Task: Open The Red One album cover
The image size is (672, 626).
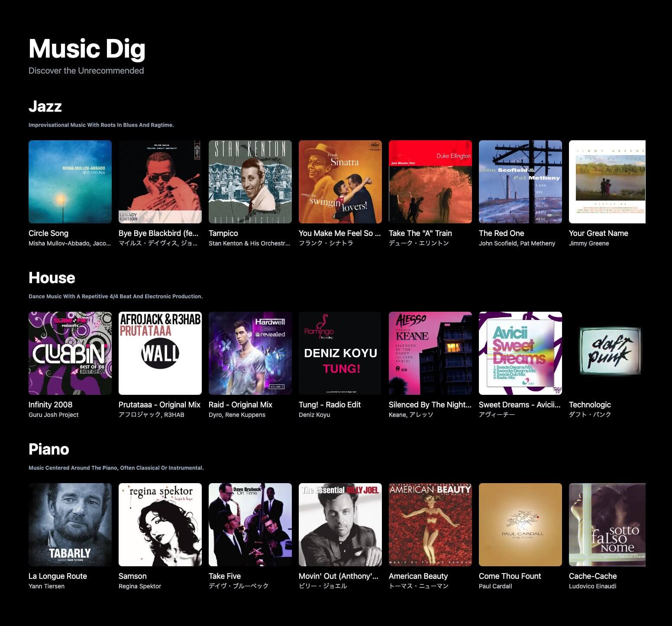Action: pos(520,182)
